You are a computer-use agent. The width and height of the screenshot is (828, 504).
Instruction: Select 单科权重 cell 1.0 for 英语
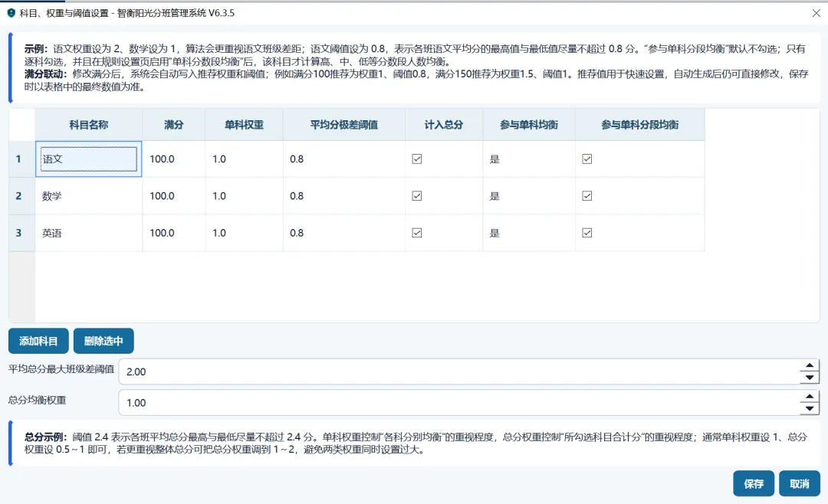244,233
